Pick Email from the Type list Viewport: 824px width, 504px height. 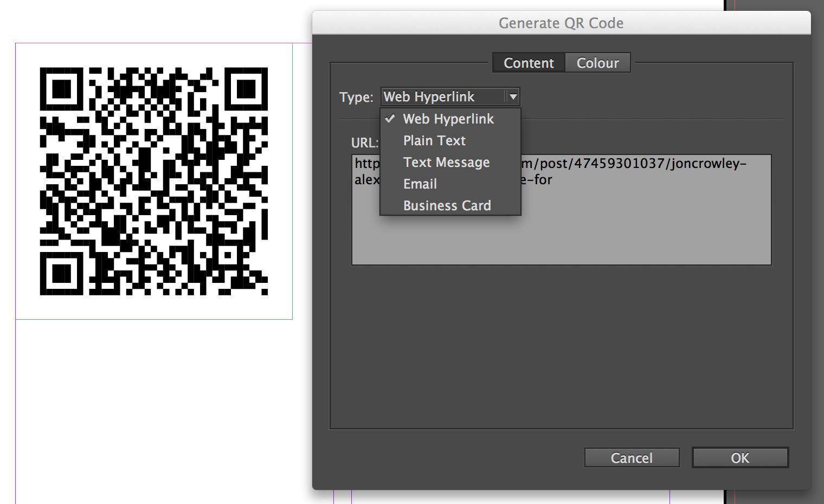[x=450, y=184]
